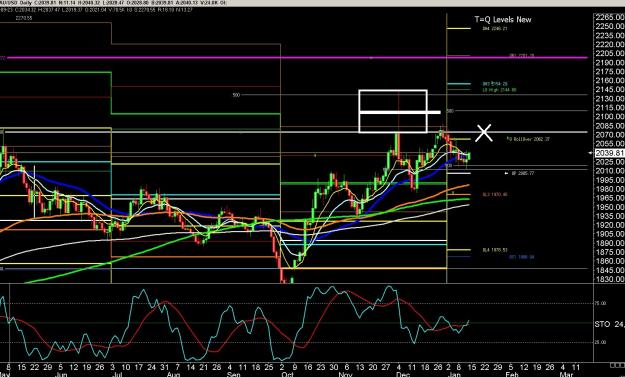Select the Dec month label on time axis
Viewport: 625px width, 377px height.
pos(403,375)
